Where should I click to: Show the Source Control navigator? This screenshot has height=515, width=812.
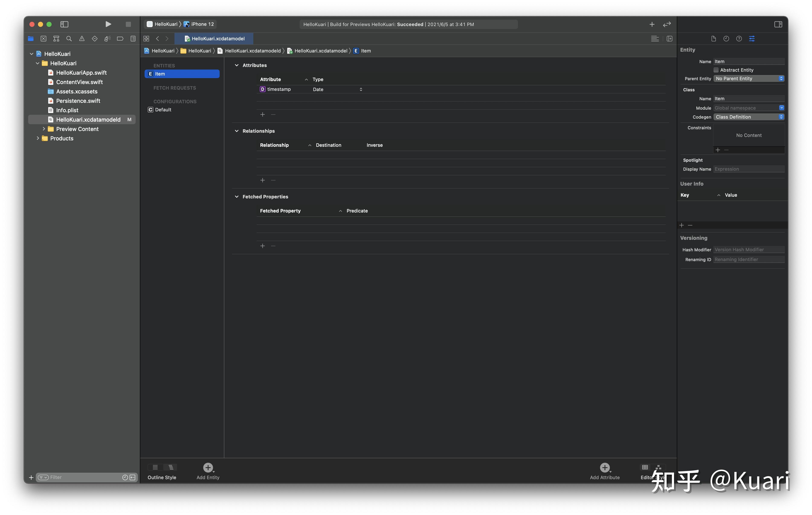43,38
